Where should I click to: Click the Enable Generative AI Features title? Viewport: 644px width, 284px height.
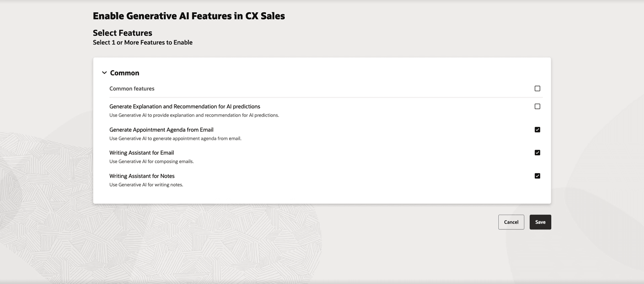(189, 16)
